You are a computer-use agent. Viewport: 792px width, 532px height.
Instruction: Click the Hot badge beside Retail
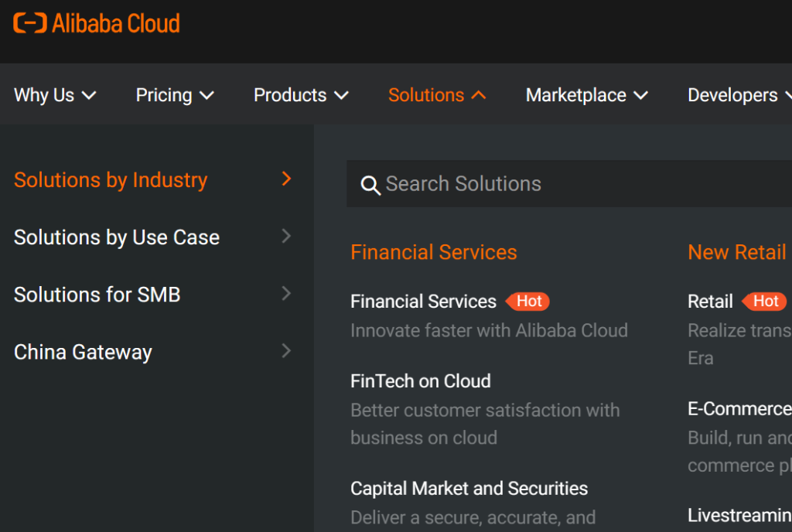[x=764, y=302]
